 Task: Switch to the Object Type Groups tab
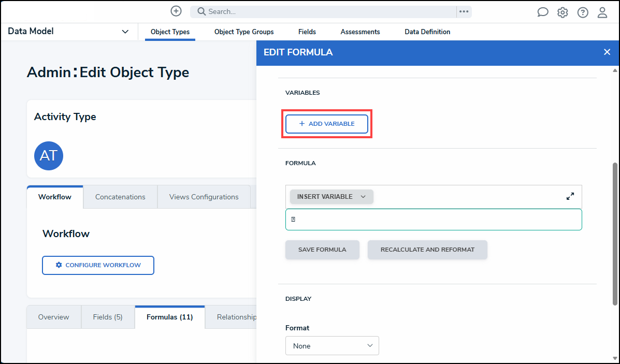click(244, 32)
